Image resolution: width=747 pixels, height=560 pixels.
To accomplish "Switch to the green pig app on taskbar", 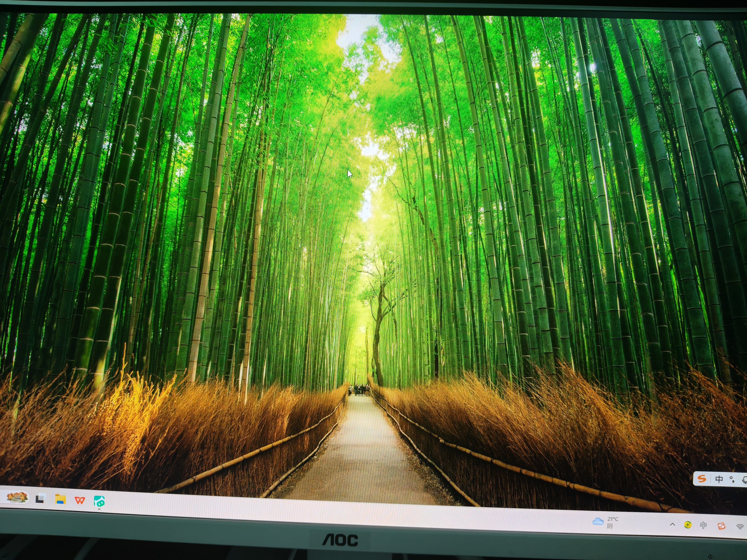I will pyautogui.click(x=99, y=501).
